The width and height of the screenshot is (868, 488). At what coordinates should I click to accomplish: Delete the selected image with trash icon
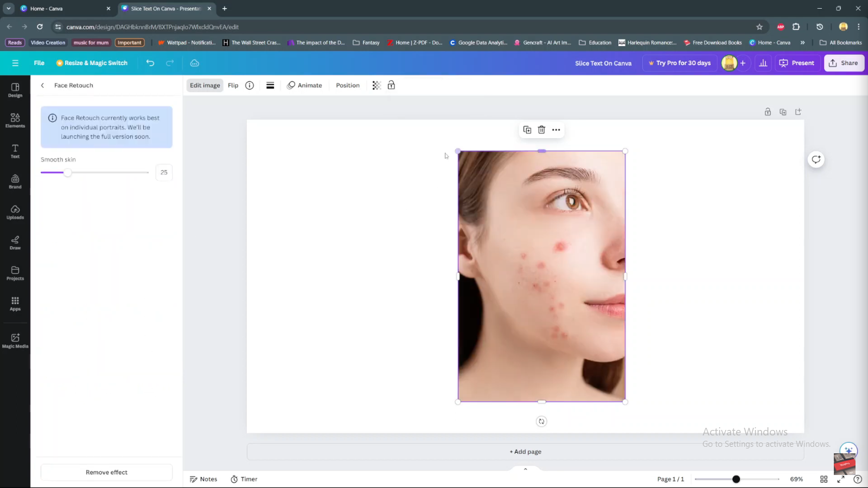541,130
